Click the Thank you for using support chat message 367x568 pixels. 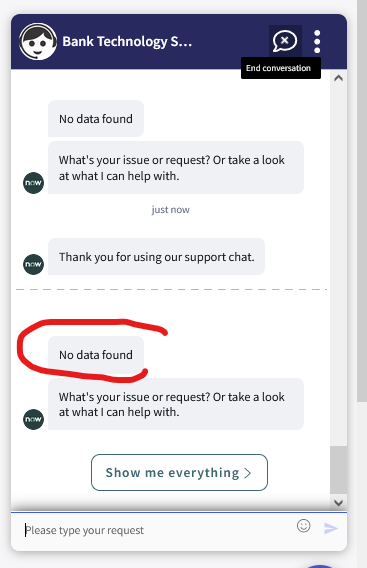[x=157, y=257]
